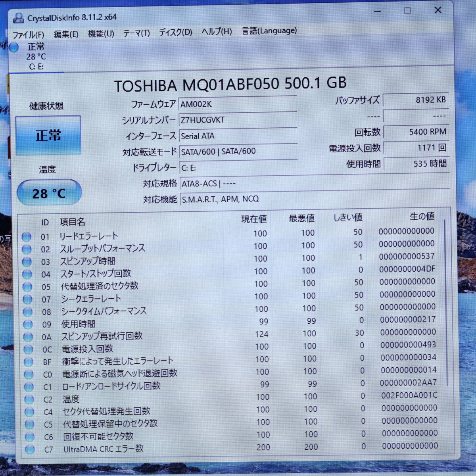Screen dimensions: 476x476
Task: Open the 言語(Language) menu
Action: [269, 31]
